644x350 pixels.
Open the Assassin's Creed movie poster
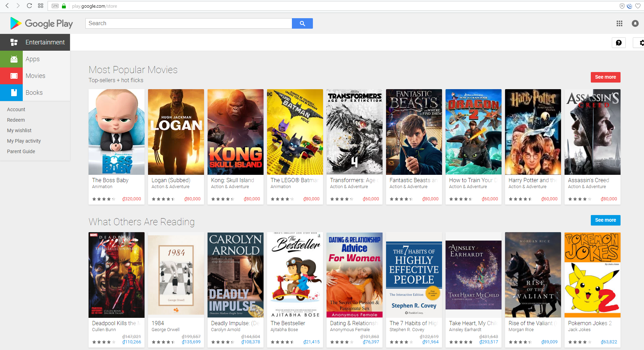click(593, 132)
